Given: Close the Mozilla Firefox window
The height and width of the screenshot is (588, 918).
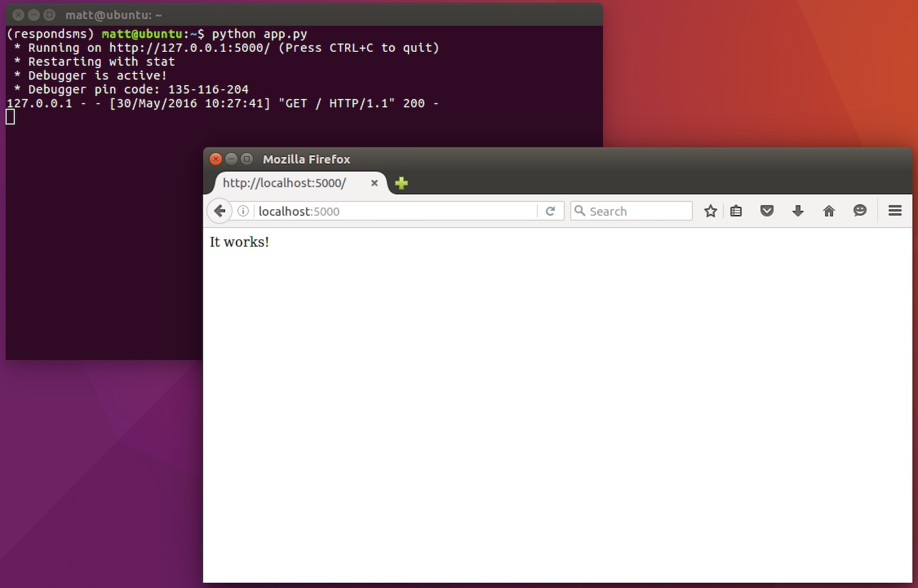Looking at the screenshot, I should (216, 159).
